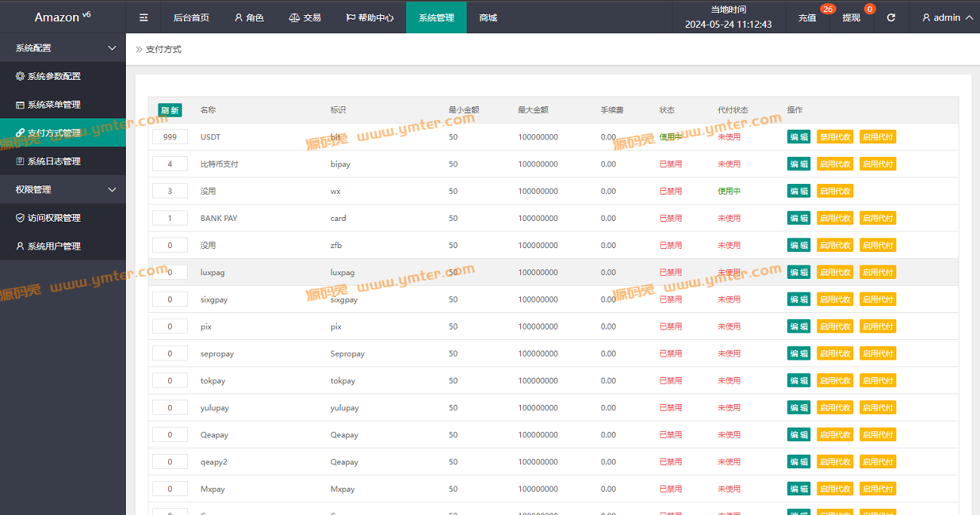Edit the luxpag row
Screen dimensions: 980x515
click(x=799, y=272)
